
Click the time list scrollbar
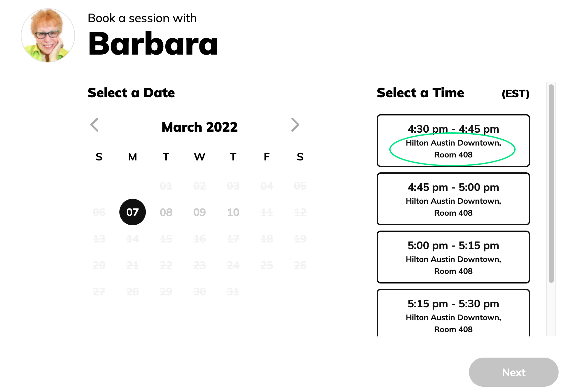click(551, 184)
